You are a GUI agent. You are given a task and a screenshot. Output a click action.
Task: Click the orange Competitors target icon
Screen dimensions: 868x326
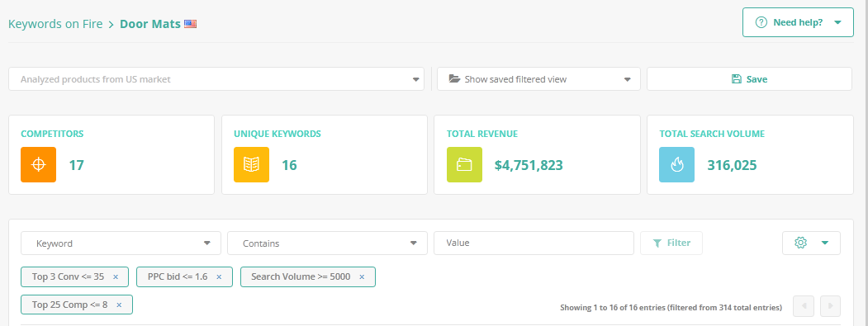click(x=38, y=164)
